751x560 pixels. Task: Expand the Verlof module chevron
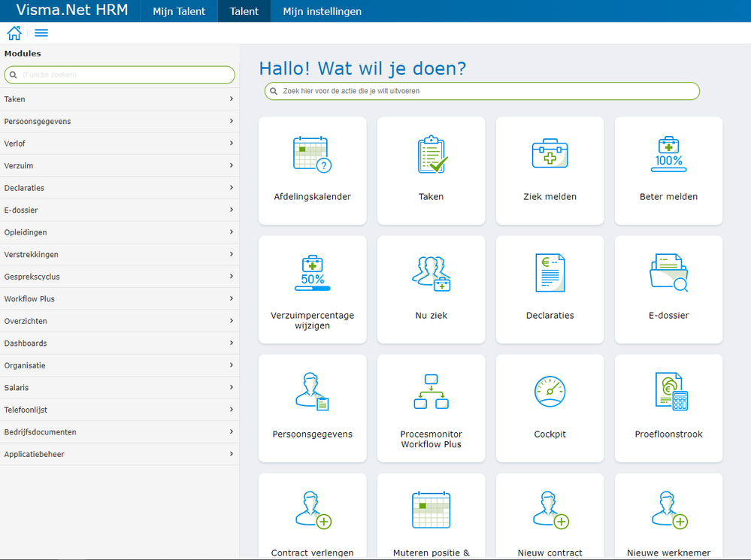(x=232, y=143)
